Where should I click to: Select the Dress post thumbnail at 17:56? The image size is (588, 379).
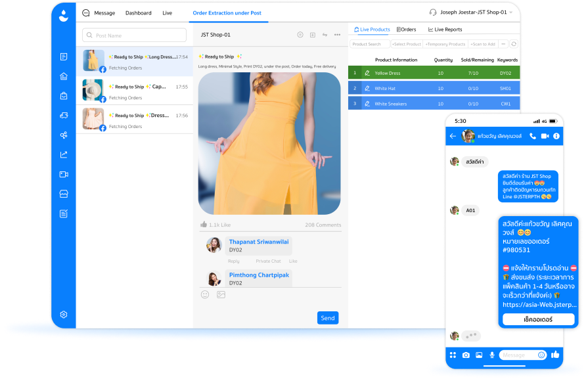[x=93, y=119]
